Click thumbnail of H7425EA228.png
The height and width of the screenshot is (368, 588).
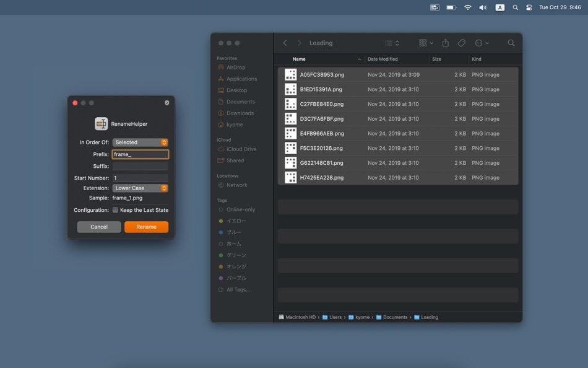point(291,177)
